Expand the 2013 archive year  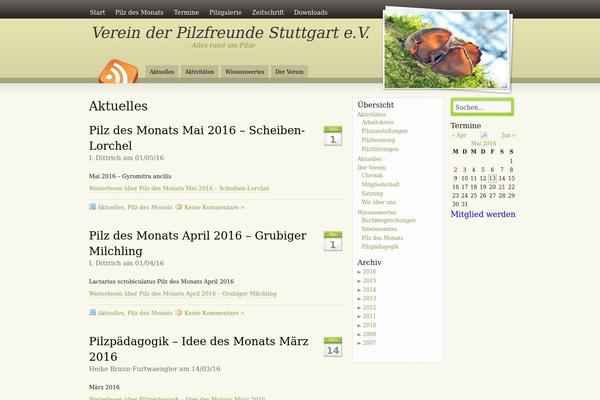[359, 299]
